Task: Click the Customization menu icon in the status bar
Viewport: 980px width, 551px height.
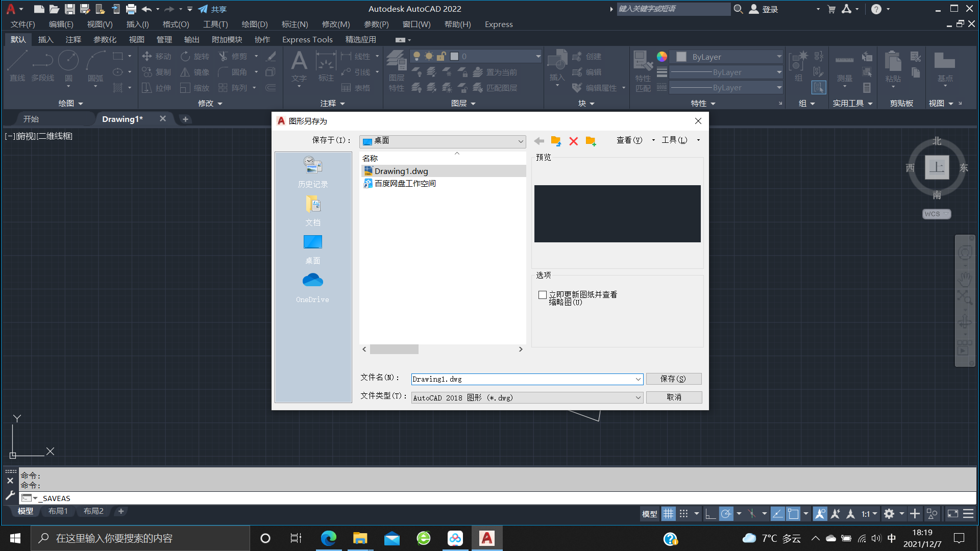Action: click(x=968, y=514)
